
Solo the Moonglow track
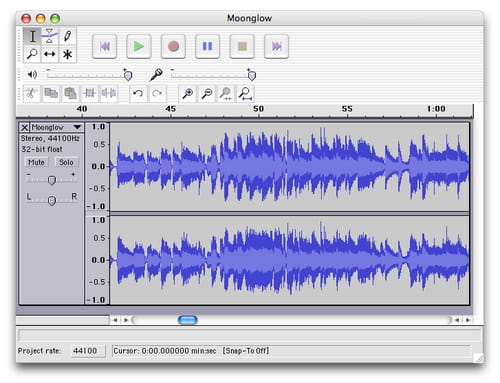(x=66, y=162)
